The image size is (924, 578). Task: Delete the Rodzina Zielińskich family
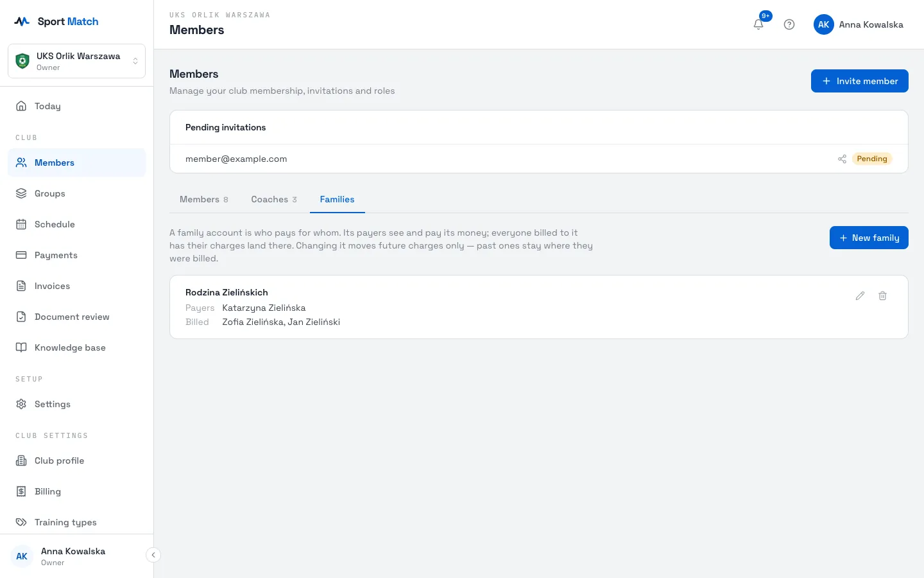point(883,296)
